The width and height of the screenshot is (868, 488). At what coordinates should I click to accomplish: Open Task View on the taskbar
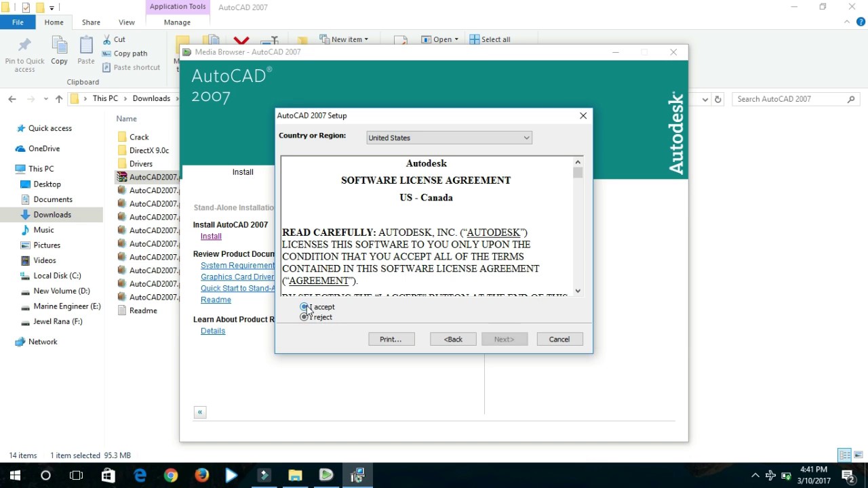tap(77, 476)
